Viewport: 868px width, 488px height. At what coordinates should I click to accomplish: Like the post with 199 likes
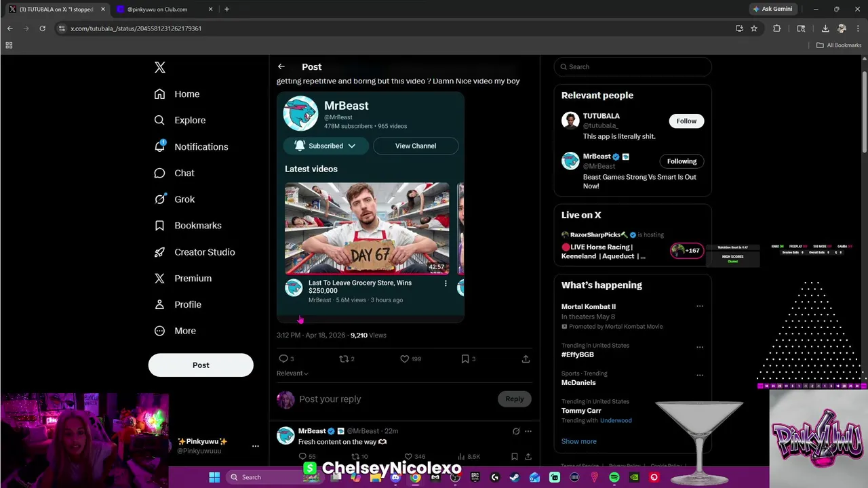[x=404, y=359]
